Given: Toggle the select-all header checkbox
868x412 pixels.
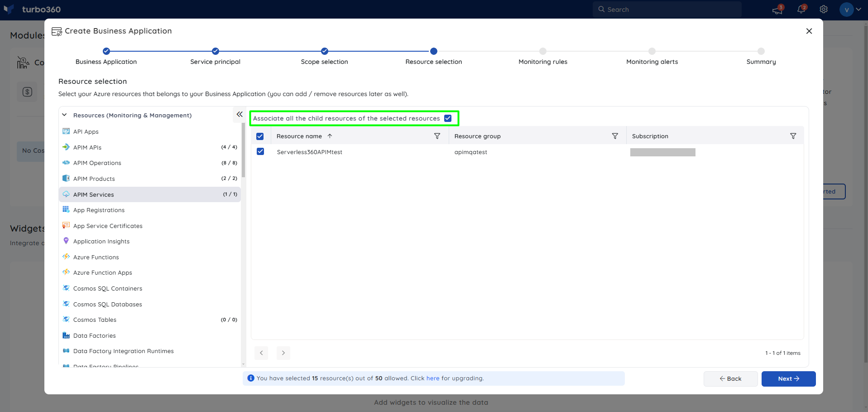Looking at the screenshot, I should [x=260, y=136].
